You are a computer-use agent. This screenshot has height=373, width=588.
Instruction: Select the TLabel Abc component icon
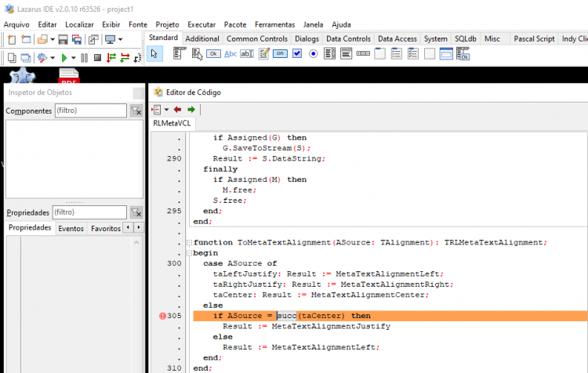[x=230, y=54]
